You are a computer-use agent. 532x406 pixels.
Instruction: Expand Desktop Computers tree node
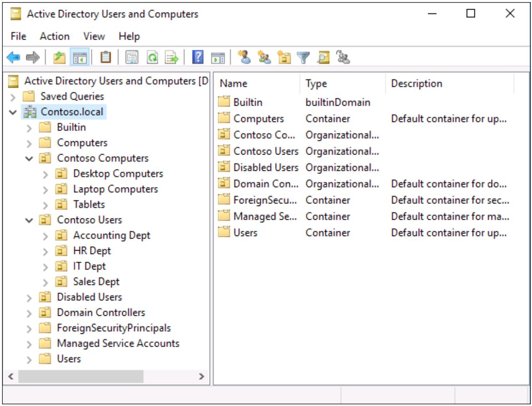pyautogui.click(x=46, y=175)
